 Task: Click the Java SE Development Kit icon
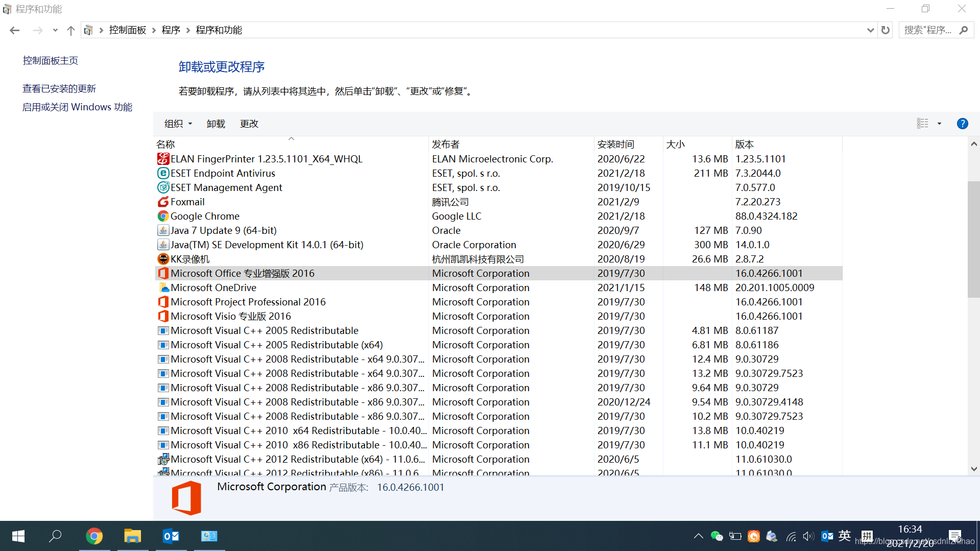pos(163,245)
